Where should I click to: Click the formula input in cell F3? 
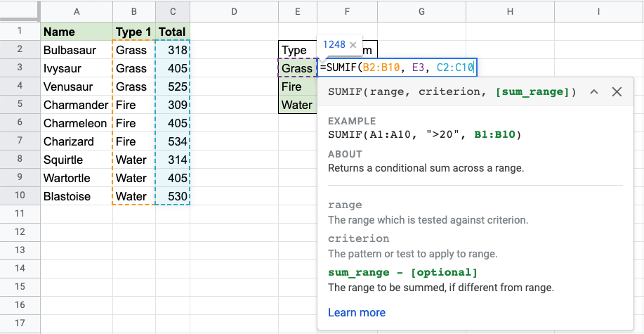(397, 68)
